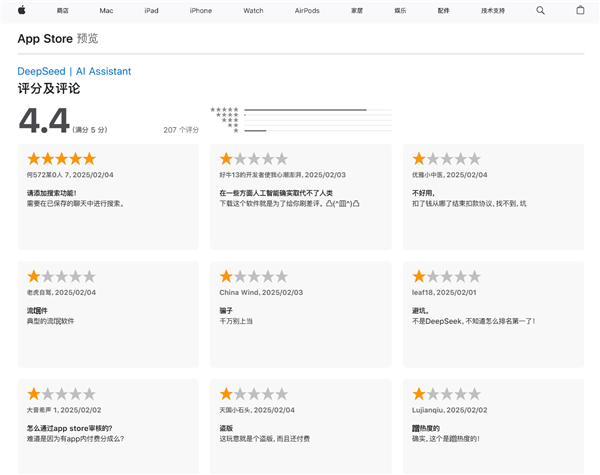Open the Mac menu item
The image size is (600, 475).
click(x=106, y=10)
